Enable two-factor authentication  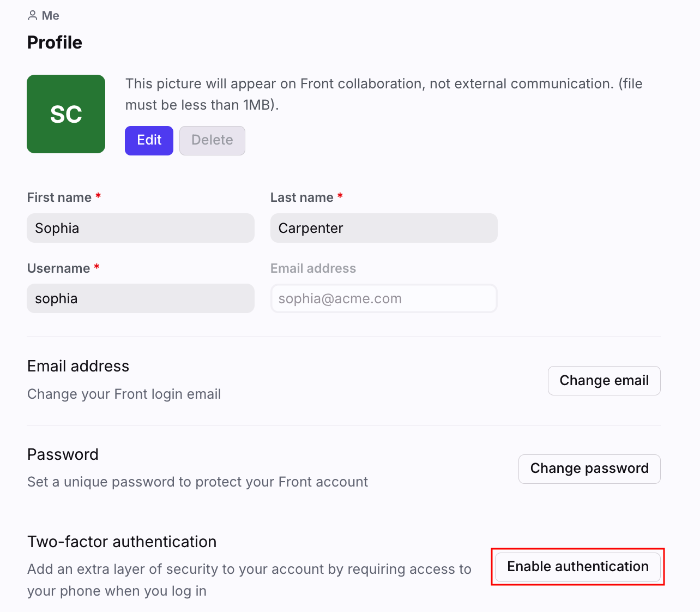pos(578,567)
